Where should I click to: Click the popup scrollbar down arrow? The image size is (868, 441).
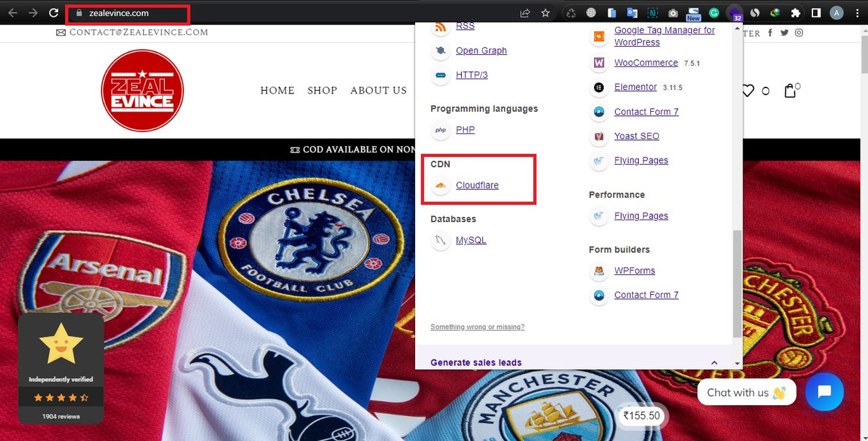[x=738, y=364]
